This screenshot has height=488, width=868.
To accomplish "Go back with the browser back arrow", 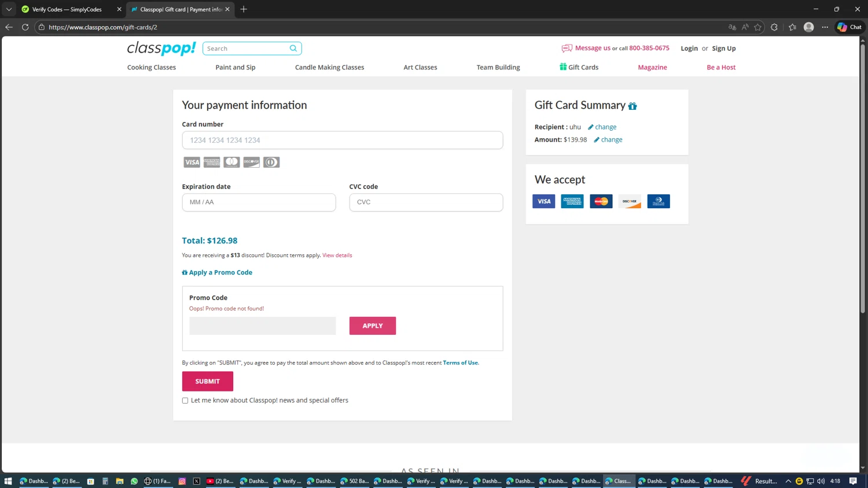I will point(9,27).
